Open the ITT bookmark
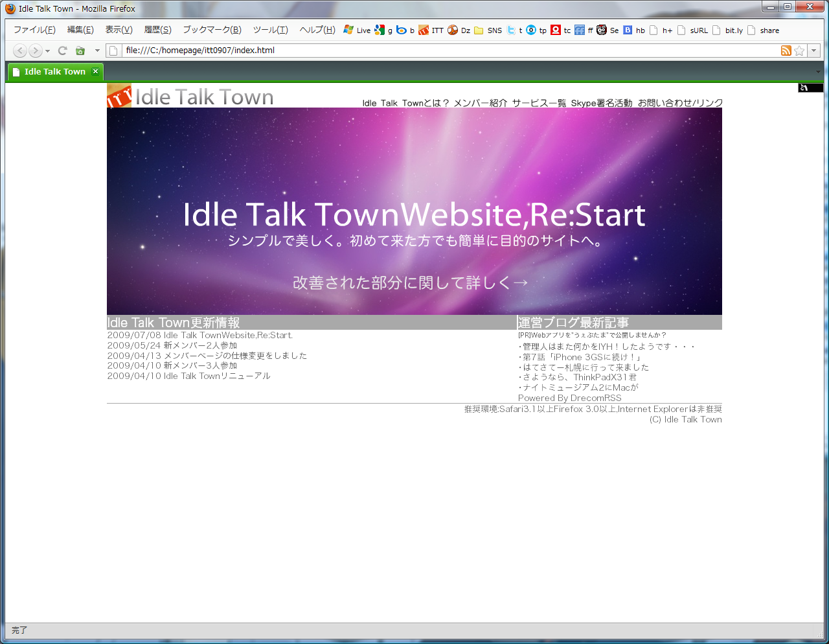The image size is (829, 644). 431,30
